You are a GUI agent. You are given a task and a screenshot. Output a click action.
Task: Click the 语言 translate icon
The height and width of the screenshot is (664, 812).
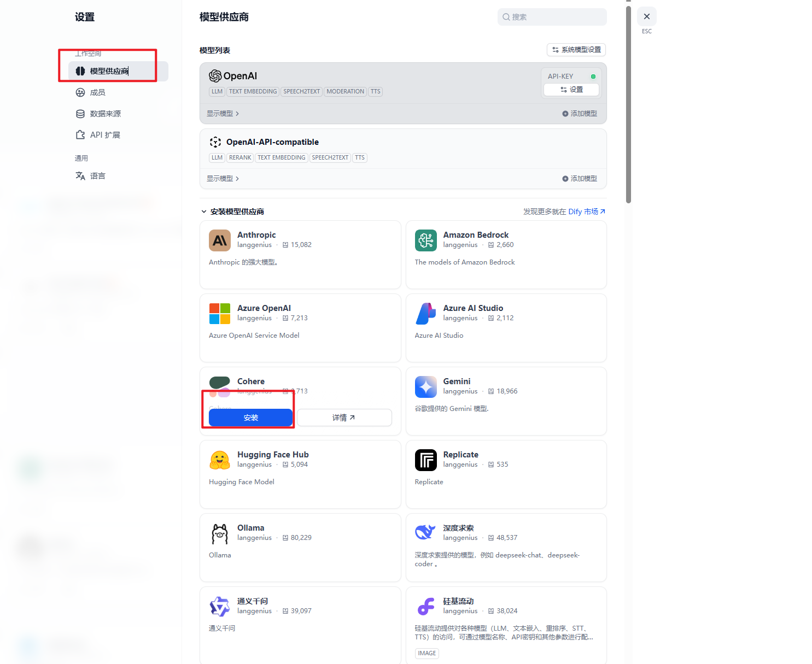click(x=80, y=176)
